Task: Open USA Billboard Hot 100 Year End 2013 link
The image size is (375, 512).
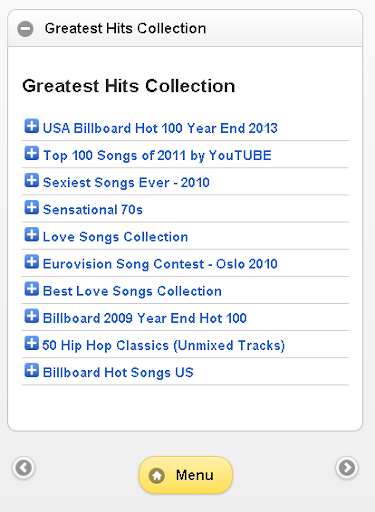Action: click(160, 128)
